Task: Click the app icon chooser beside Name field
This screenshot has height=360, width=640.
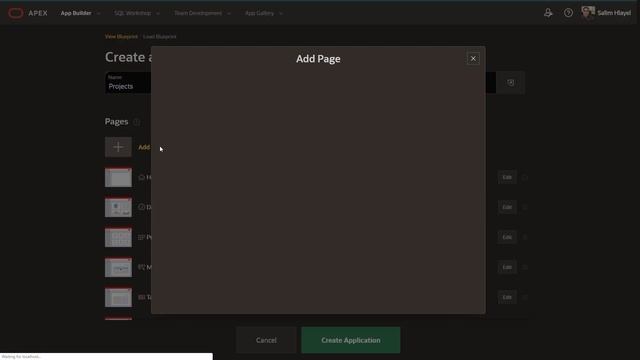Action: point(511,83)
